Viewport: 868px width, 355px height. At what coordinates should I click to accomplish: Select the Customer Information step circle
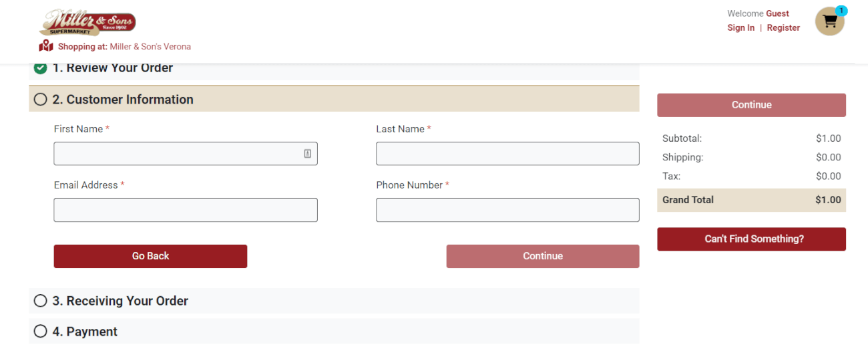pyautogui.click(x=40, y=100)
